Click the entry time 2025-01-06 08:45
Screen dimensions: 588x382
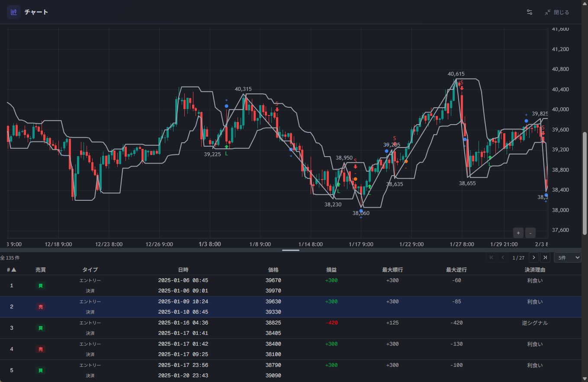183,280
